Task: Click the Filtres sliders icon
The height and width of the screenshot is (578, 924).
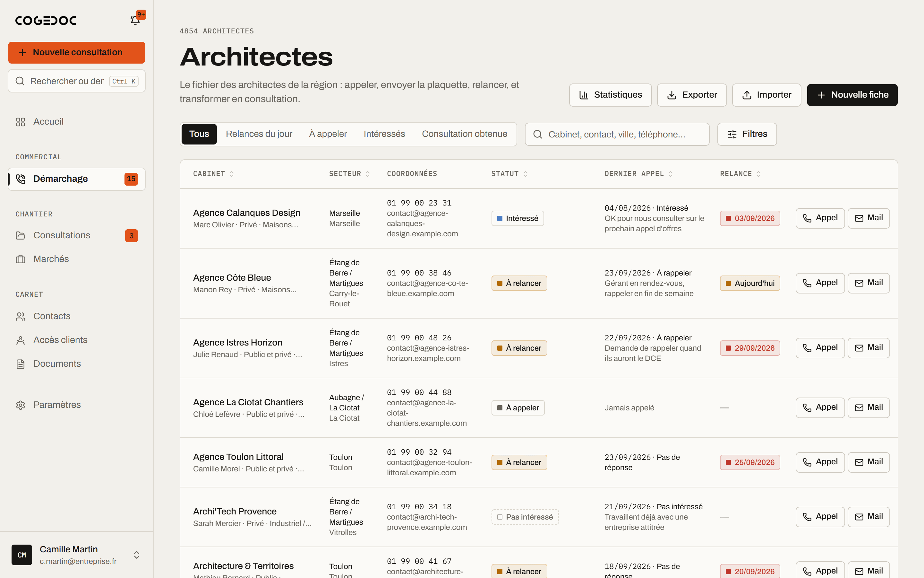Action: coord(732,134)
